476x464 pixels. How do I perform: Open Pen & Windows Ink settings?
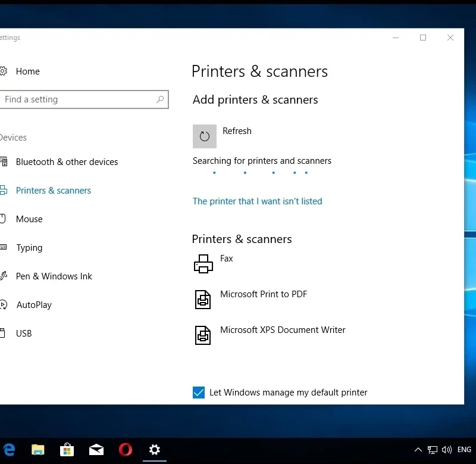tap(54, 276)
